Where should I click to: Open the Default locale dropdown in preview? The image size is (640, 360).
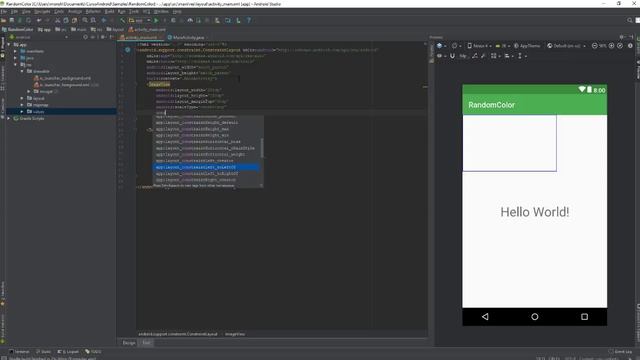click(567, 46)
